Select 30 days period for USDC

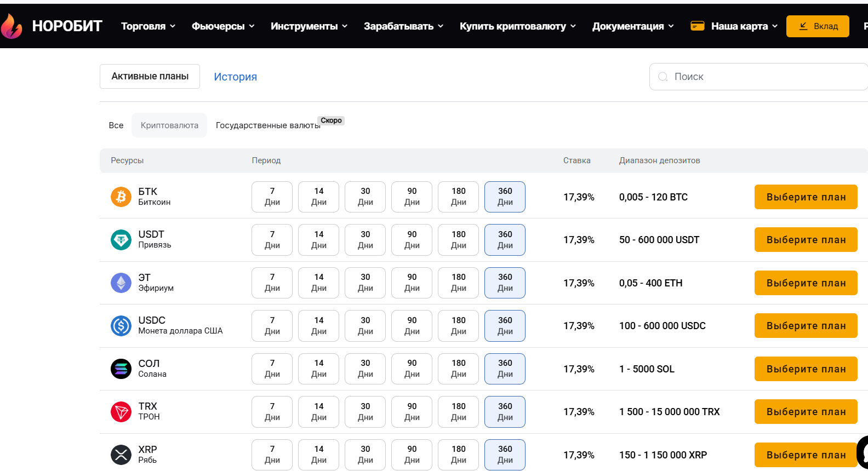(366, 326)
